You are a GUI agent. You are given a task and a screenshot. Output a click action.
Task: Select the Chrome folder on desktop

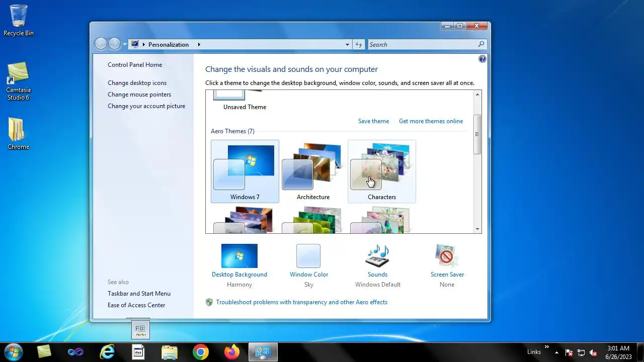[x=18, y=134]
